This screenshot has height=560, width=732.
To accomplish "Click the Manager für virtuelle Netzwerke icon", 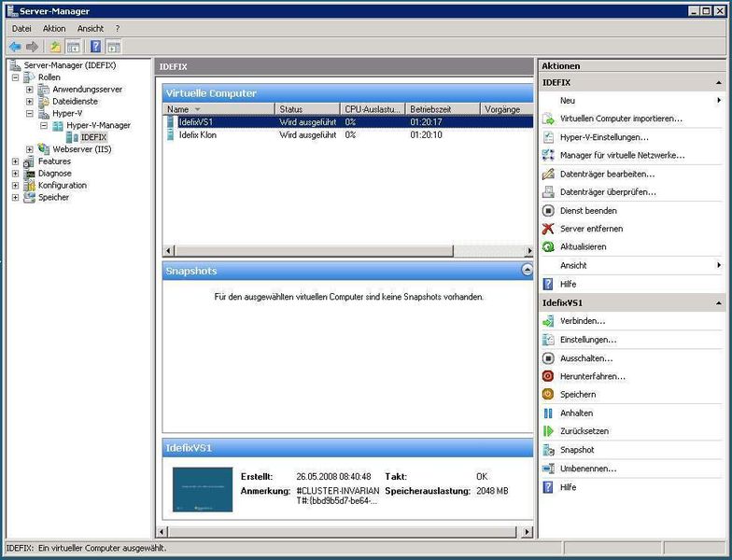I will click(x=548, y=155).
